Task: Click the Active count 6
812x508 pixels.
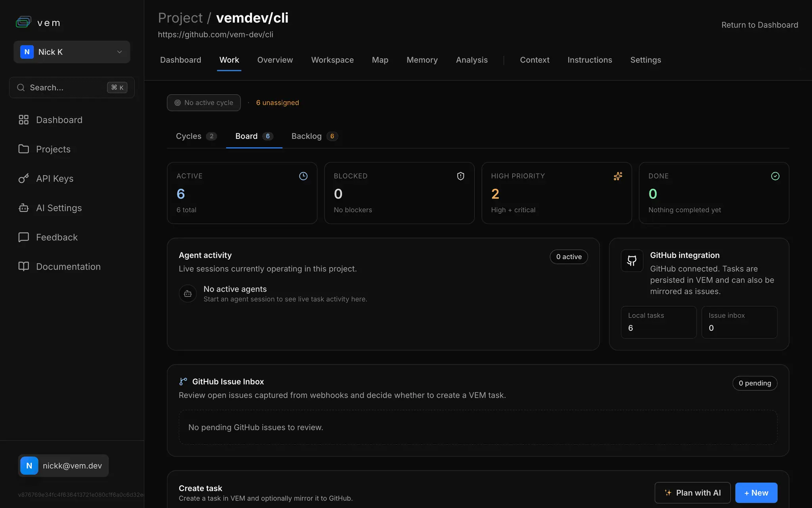Action: pyautogui.click(x=181, y=194)
